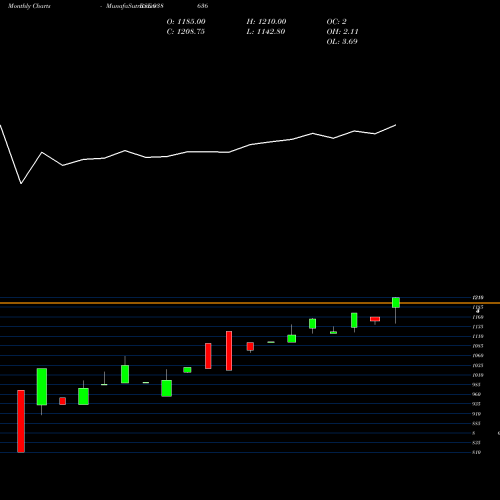Click the 1160 price axis label
The height and width of the screenshot is (500, 500).
click(478, 317)
